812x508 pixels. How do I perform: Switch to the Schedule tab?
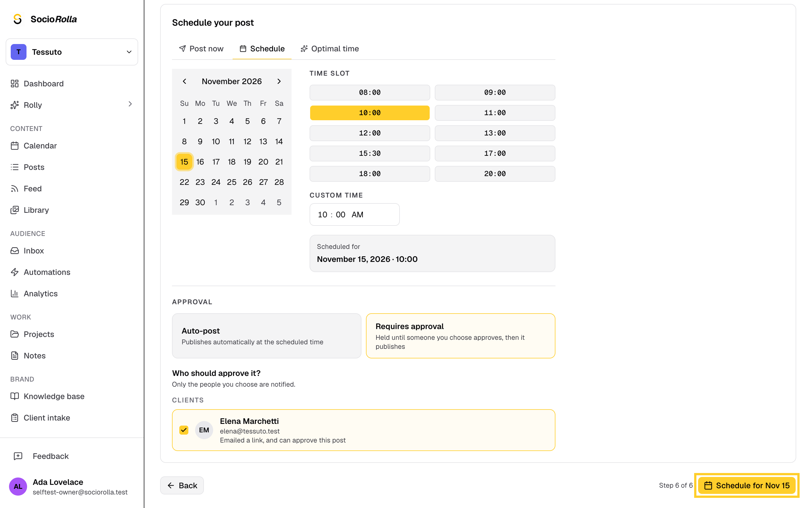[x=262, y=49]
